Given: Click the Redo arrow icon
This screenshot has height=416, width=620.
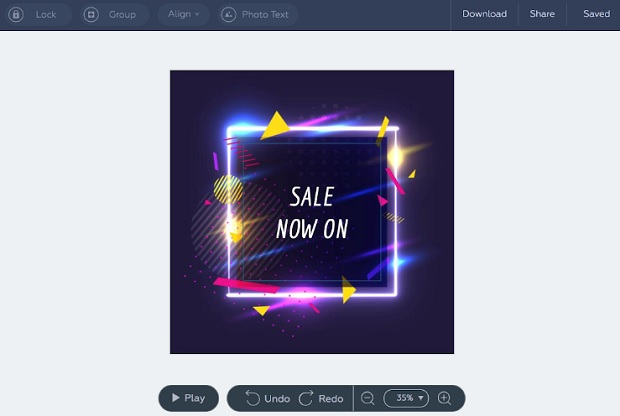Looking at the screenshot, I should point(306,398).
